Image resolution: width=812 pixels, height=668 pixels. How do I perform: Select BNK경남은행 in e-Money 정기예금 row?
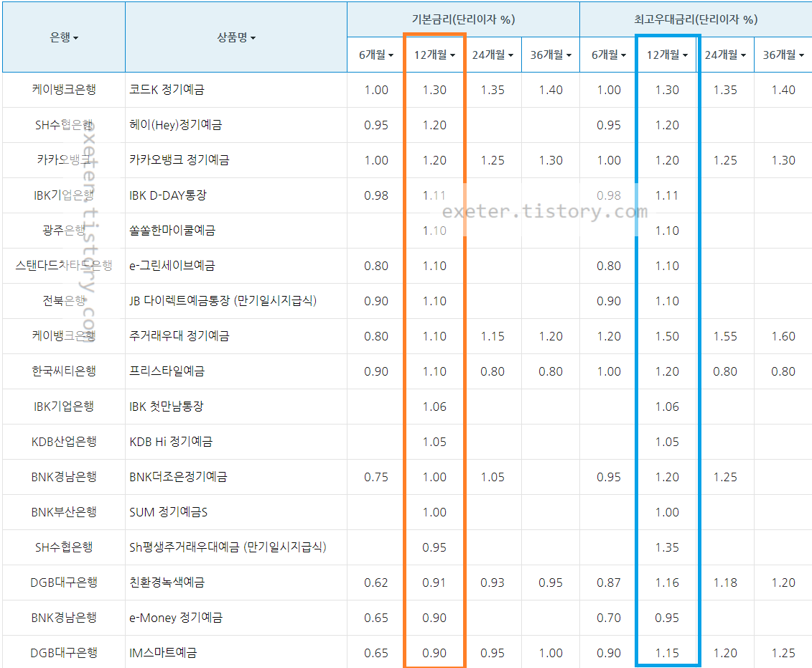click(x=64, y=618)
